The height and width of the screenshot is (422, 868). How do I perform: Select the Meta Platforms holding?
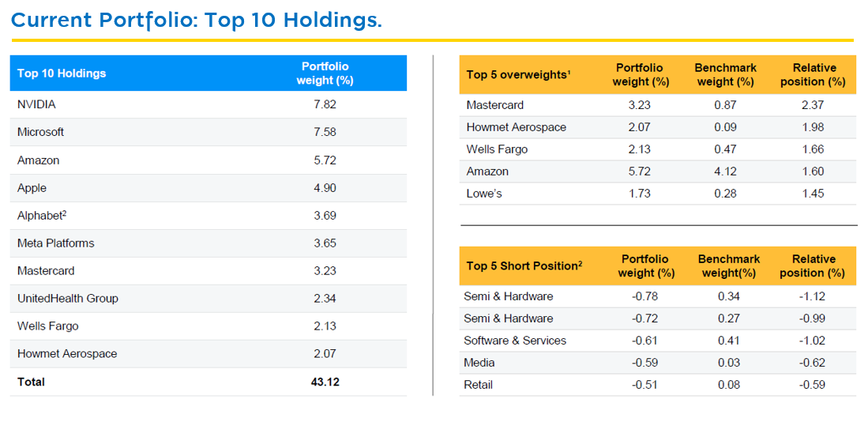pyautogui.click(x=55, y=243)
